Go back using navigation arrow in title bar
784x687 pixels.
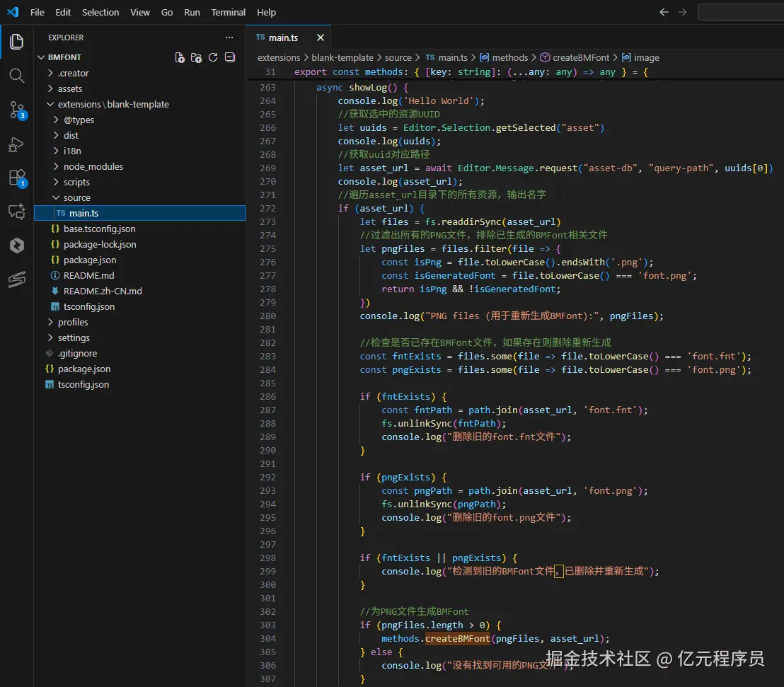(664, 12)
